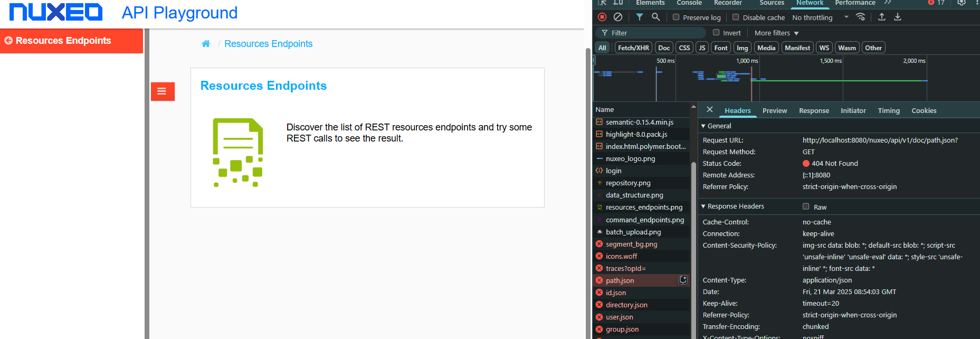980x339 pixels.
Task: Click the green Resources Endpoints document image
Action: (238, 153)
